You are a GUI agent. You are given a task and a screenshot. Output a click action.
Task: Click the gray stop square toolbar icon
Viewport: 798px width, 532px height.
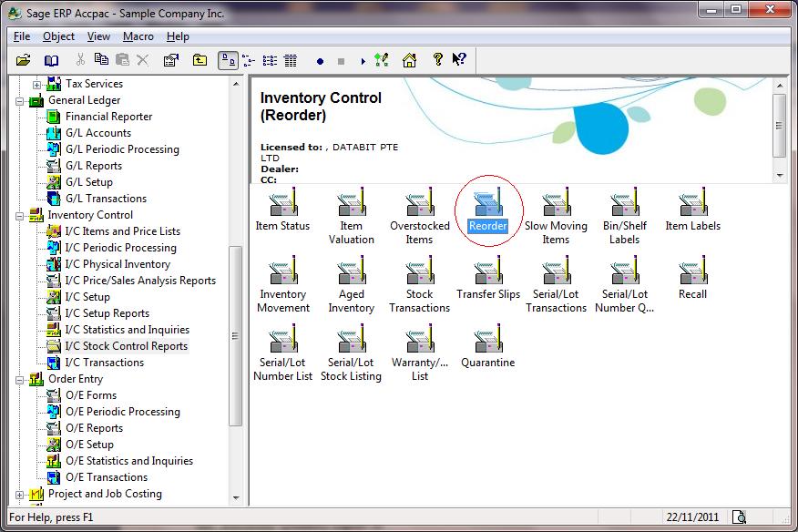coord(341,62)
